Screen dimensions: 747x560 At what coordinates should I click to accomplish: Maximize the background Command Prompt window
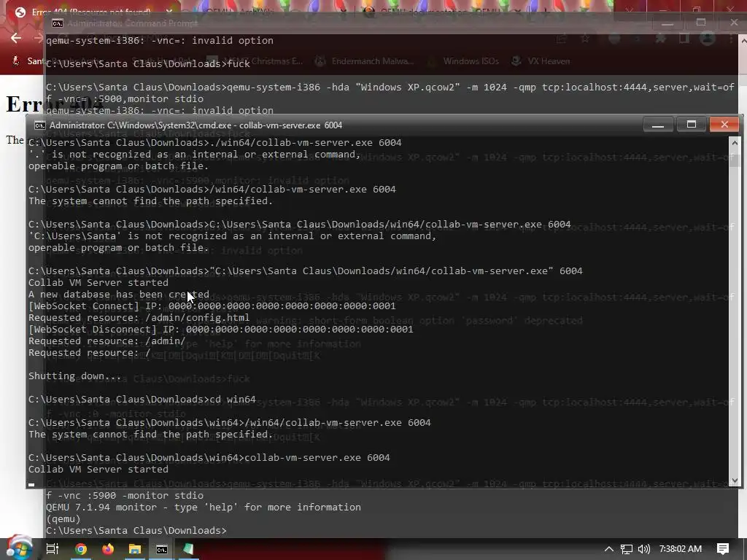pyautogui.click(x=701, y=23)
